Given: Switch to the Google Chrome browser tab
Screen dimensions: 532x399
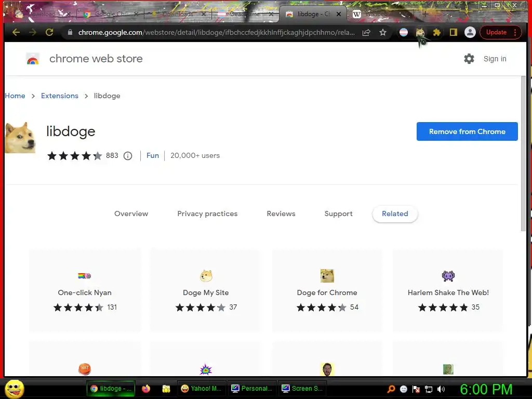Looking at the screenshot, I should pos(109,14).
